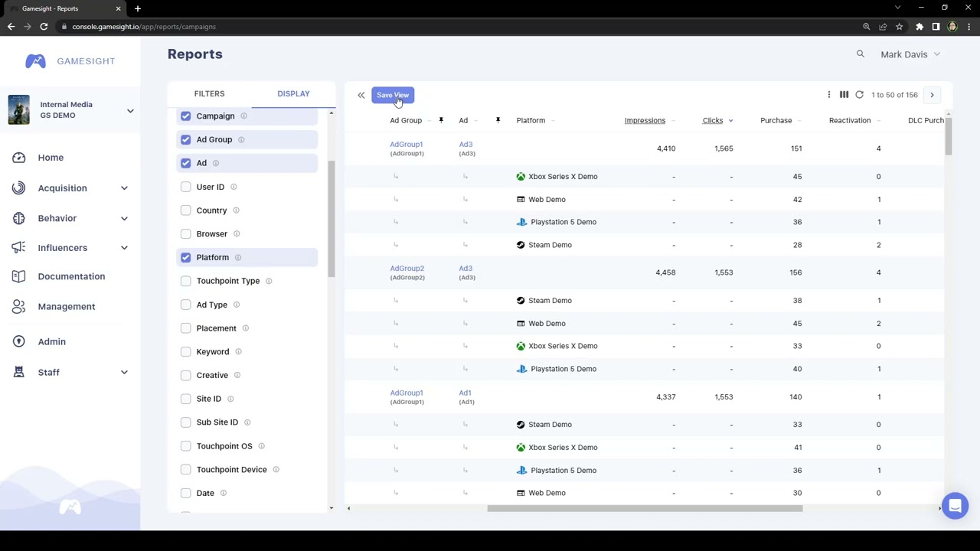Check the Date checkbox
980x551 pixels.
click(x=185, y=494)
